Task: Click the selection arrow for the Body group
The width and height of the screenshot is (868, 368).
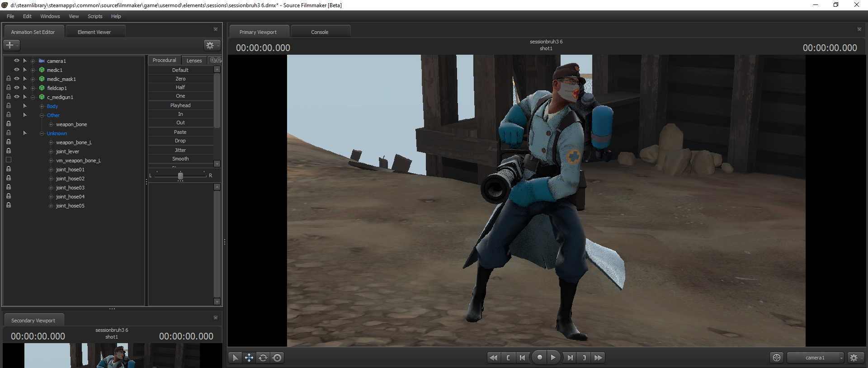Action: pos(25,106)
